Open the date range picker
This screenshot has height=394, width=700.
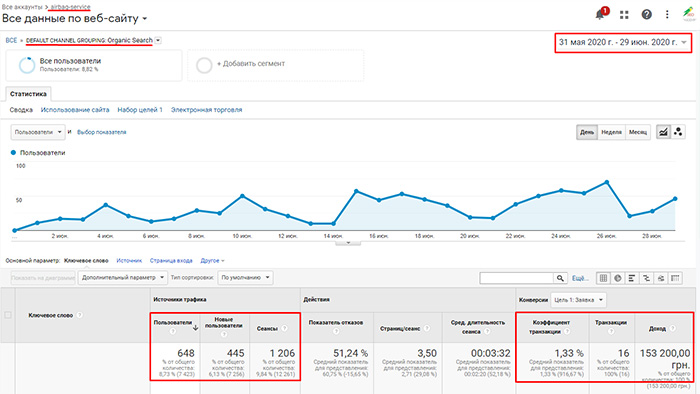pyautogui.click(x=623, y=42)
